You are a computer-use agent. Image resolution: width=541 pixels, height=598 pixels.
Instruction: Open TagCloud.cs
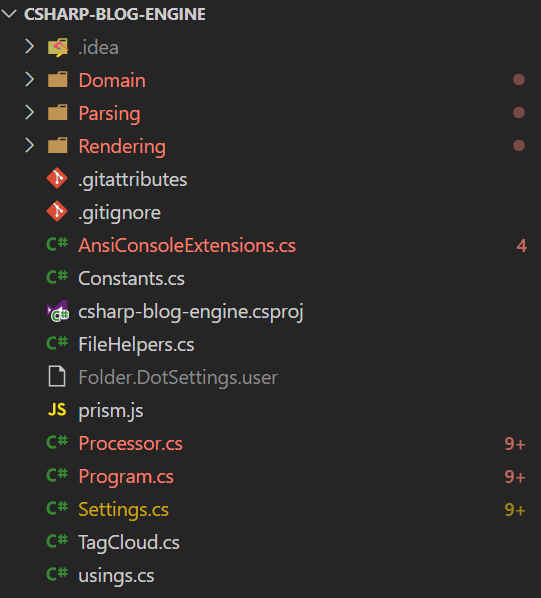(129, 542)
